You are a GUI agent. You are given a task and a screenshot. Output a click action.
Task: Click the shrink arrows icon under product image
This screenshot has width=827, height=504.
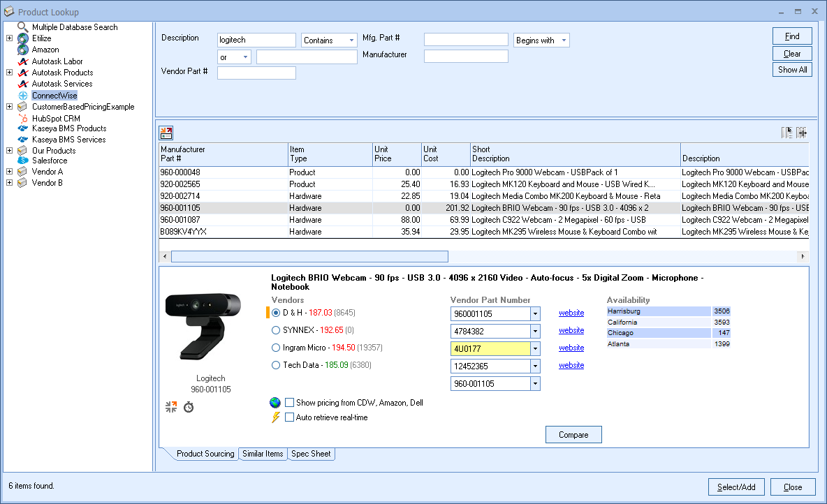(x=171, y=407)
